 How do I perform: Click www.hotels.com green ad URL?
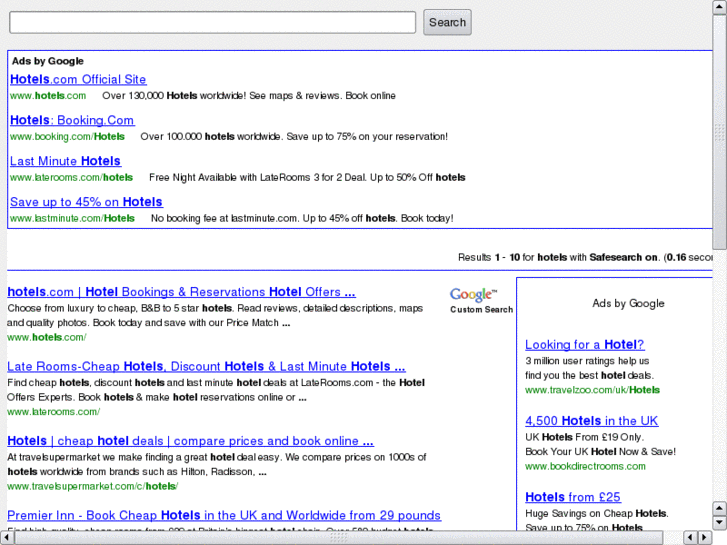(48, 96)
